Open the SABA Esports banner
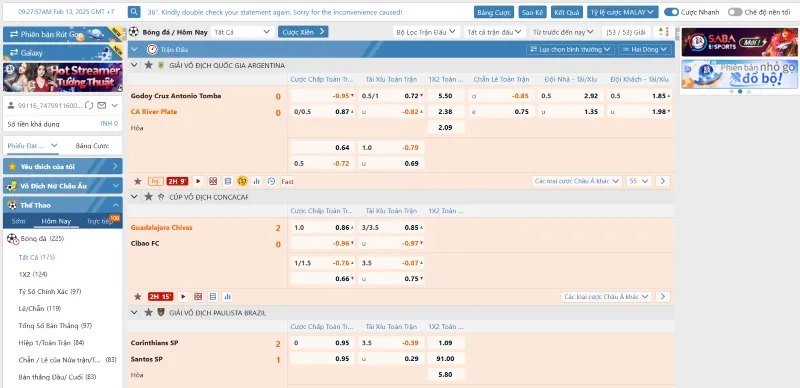Viewport: 800px width, 388px height. 739,42
